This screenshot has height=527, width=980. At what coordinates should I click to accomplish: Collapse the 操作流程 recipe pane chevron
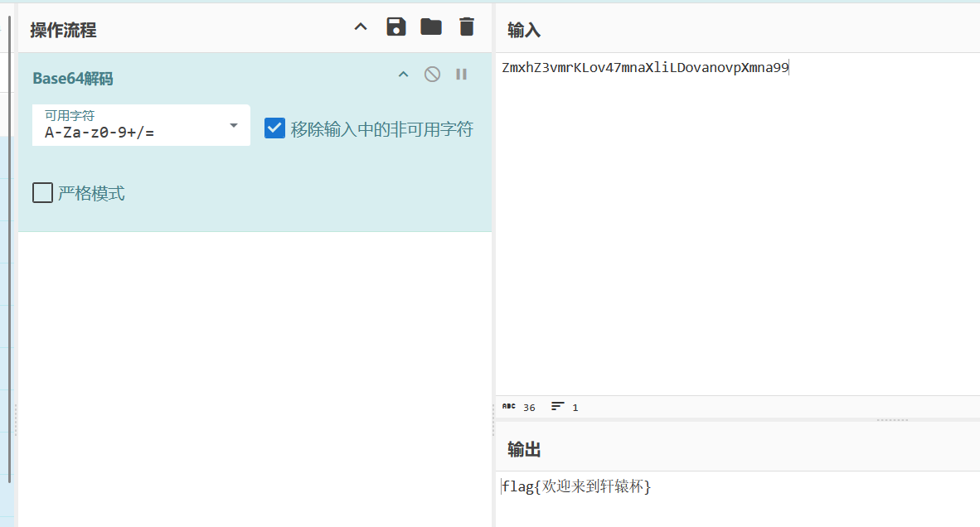[361, 27]
